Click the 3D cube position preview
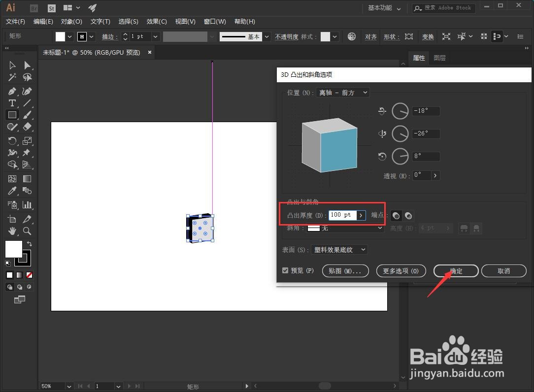The height and width of the screenshot is (392, 534). pos(330,145)
